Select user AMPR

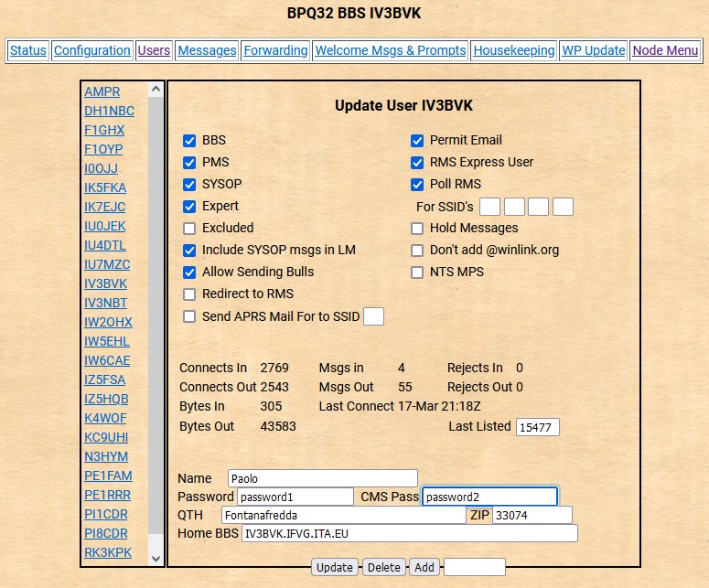pyautogui.click(x=102, y=91)
